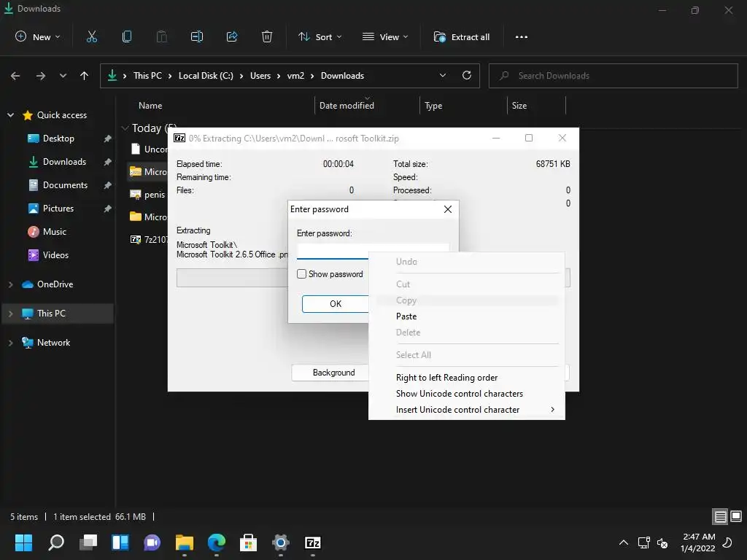Open the See more ellipsis menu
The width and height of the screenshot is (747, 560).
point(521,36)
